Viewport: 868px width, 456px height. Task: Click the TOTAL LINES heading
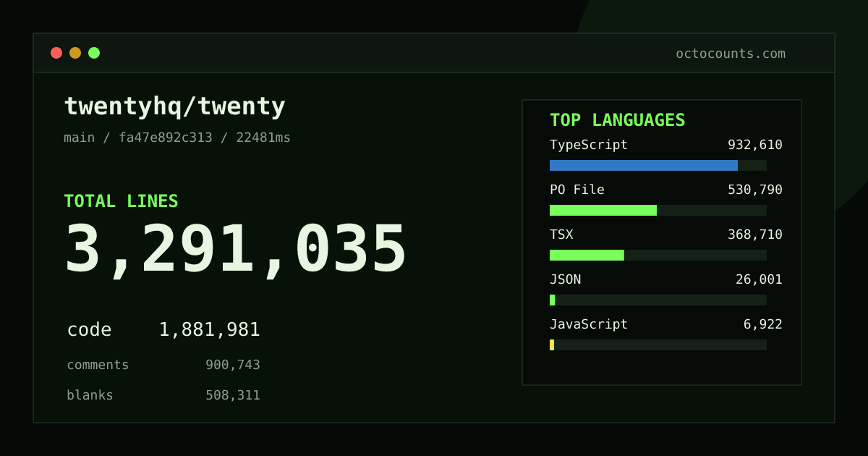[x=121, y=201]
